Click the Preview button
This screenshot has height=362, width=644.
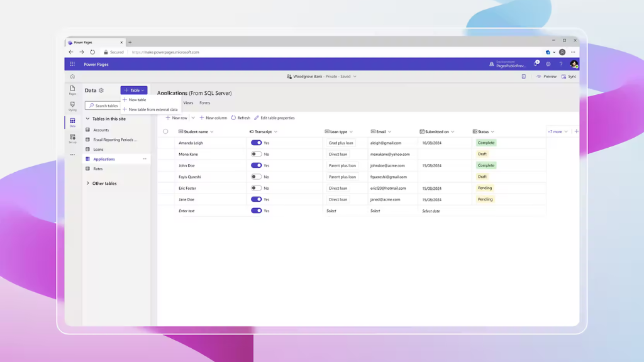(547, 76)
